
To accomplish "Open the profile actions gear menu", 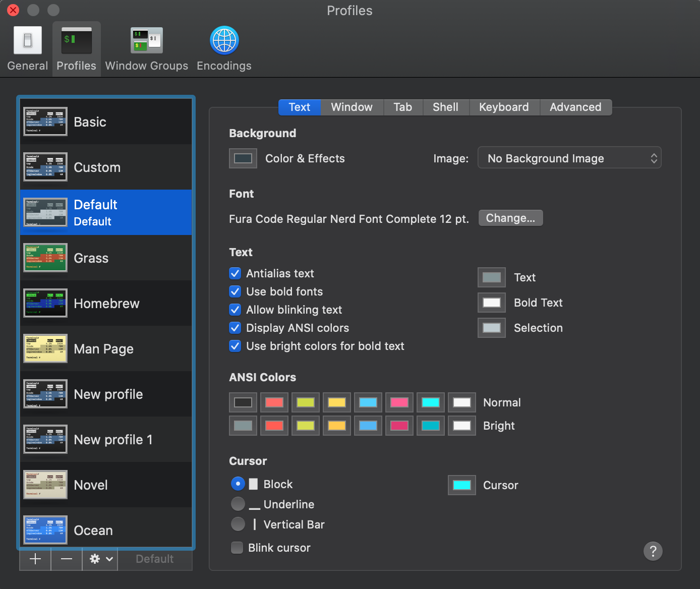I will 99,559.
